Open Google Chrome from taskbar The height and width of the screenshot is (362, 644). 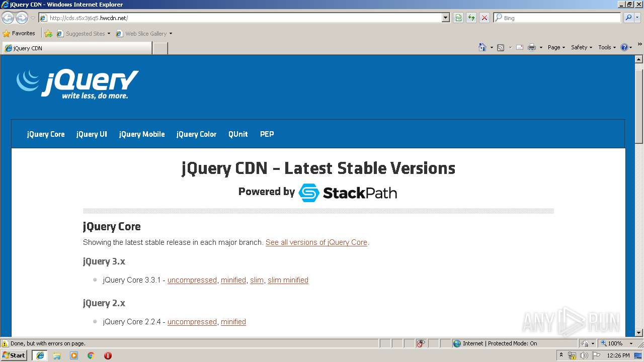pos(91,355)
